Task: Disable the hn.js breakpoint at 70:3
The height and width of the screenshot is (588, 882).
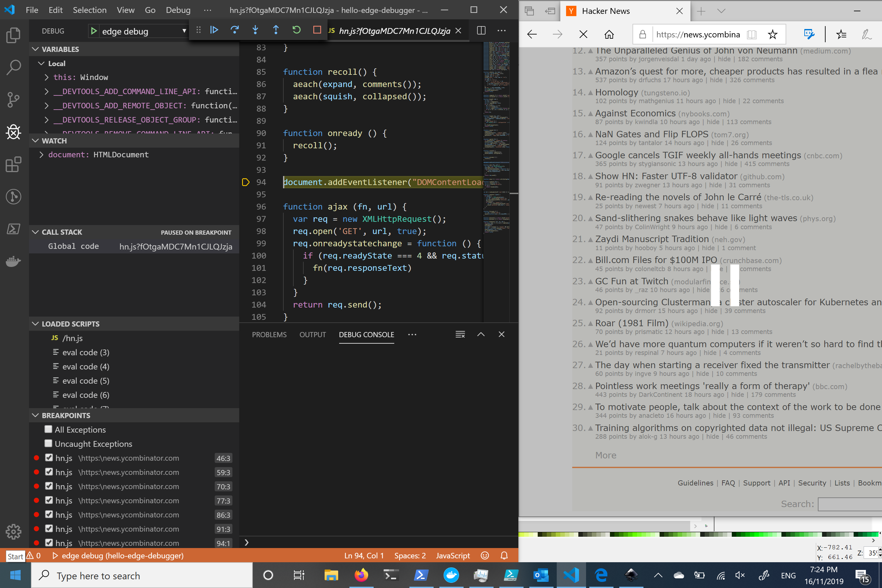Action: [x=49, y=486]
